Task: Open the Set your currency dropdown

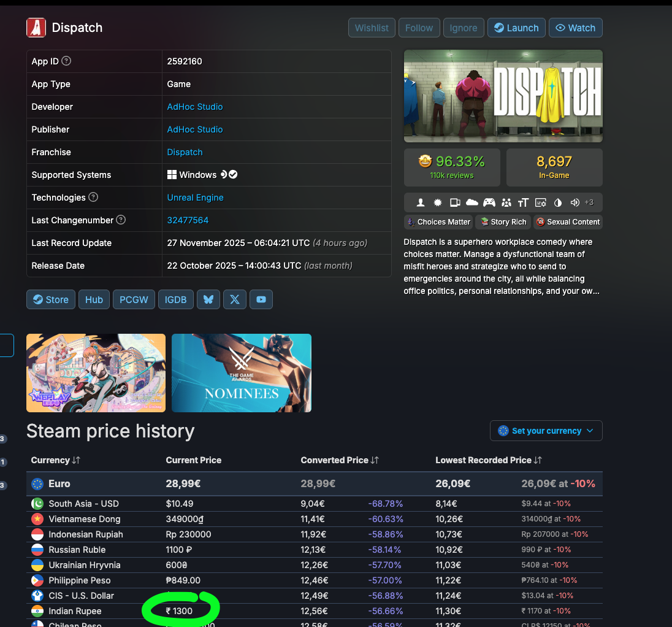Action: click(546, 431)
